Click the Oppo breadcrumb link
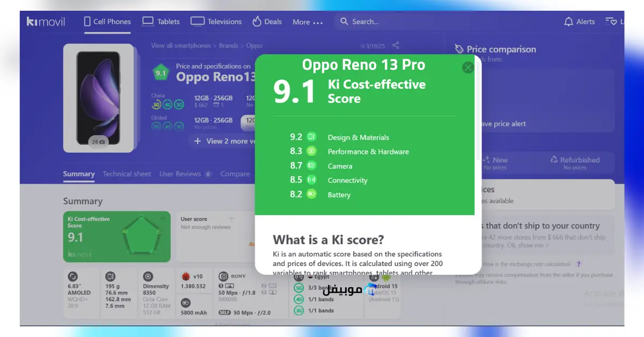Viewport: 644px width, 337px height. (254, 46)
